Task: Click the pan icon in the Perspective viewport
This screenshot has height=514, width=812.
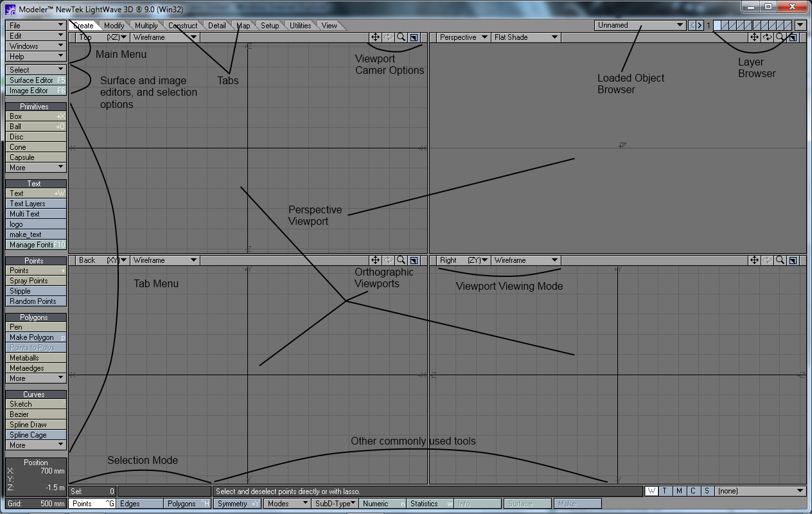Action: click(754, 37)
